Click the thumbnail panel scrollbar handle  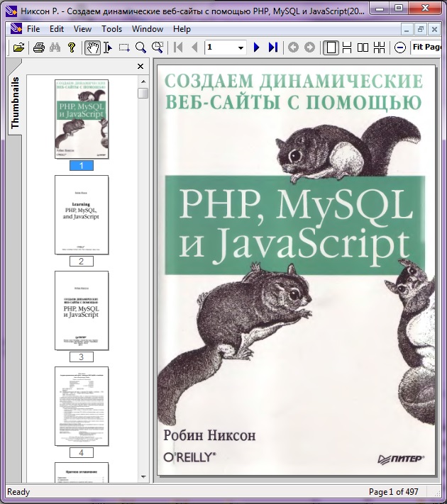(143, 93)
